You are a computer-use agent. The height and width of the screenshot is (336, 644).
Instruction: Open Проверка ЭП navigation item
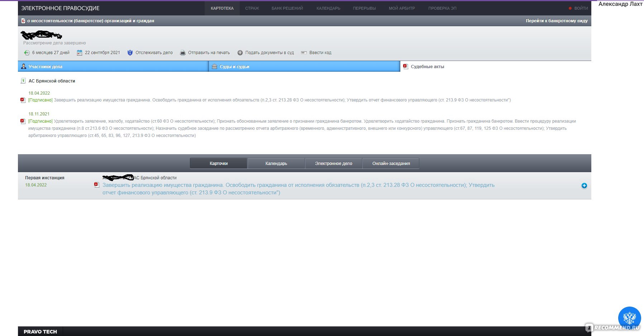pyautogui.click(x=442, y=8)
